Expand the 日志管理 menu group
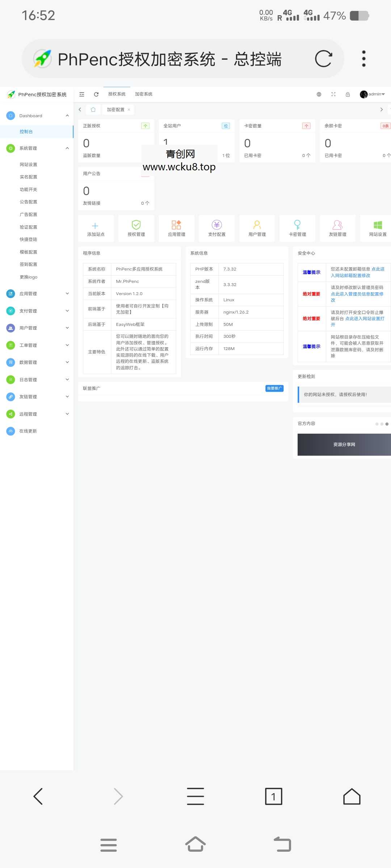391x868 pixels. click(37, 380)
